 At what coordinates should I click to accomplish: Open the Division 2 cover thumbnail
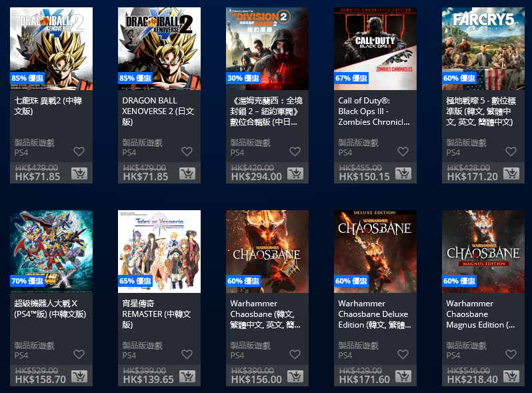click(x=267, y=49)
